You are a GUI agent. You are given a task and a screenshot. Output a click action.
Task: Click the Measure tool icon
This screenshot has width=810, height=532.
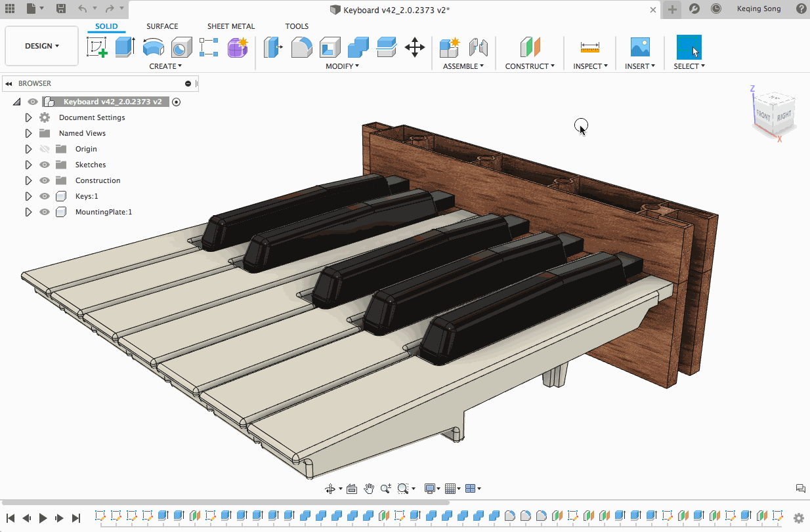pos(589,47)
